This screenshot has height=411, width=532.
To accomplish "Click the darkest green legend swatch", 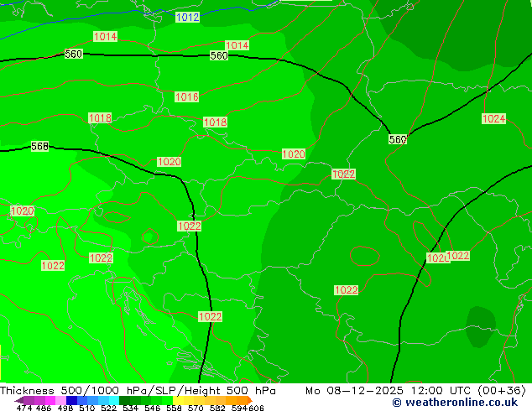I will click(x=124, y=400).
